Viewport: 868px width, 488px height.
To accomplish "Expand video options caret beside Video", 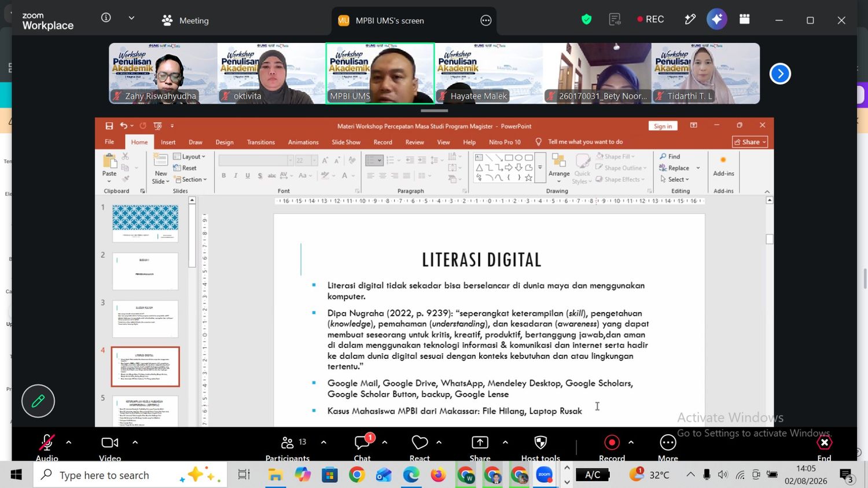I will tap(135, 442).
